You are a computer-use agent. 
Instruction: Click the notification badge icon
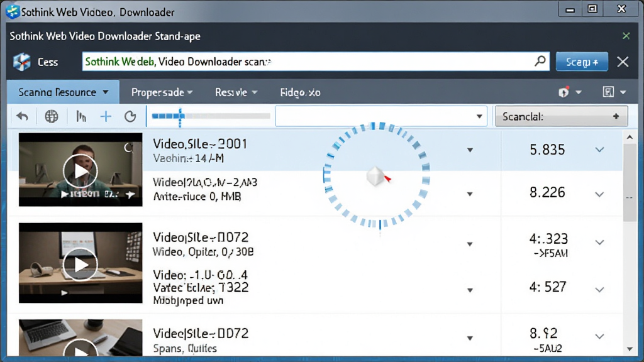563,92
